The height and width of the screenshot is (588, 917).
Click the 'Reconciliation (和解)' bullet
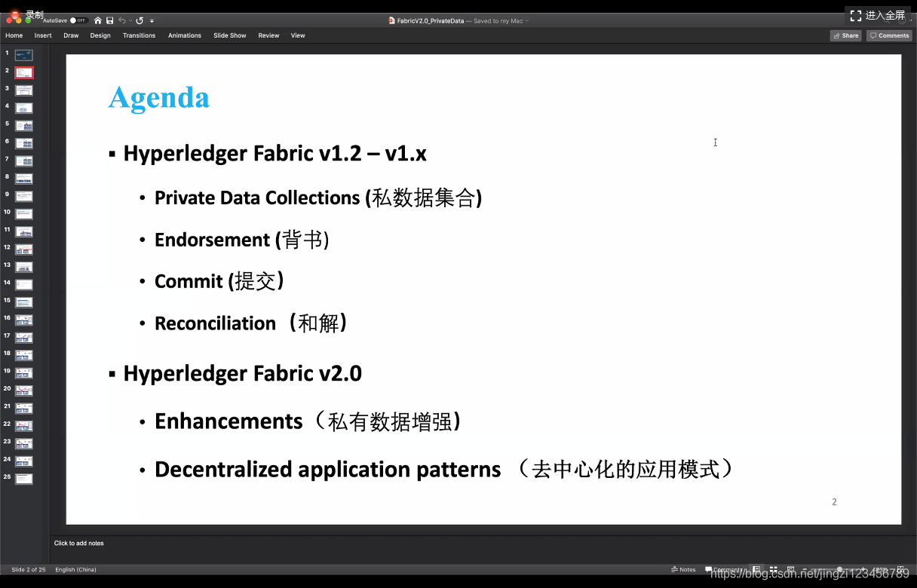pos(252,323)
